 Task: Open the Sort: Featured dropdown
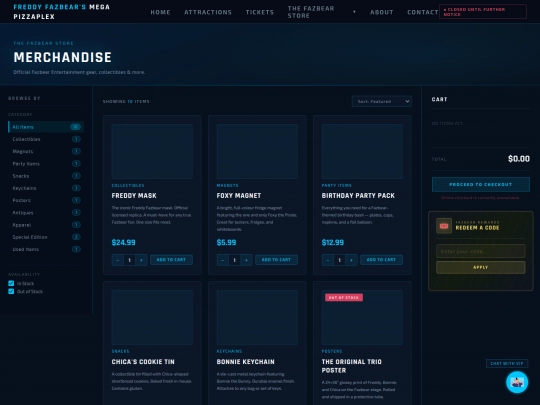pos(382,101)
